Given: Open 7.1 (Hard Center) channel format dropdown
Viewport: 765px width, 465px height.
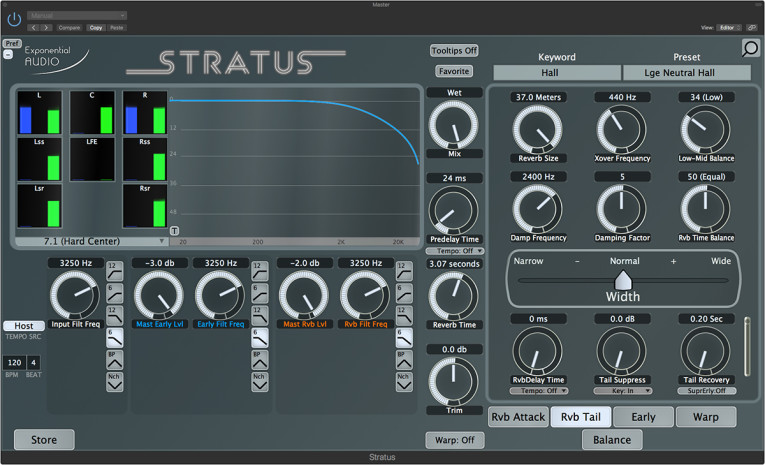Looking at the screenshot, I should (92, 241).
